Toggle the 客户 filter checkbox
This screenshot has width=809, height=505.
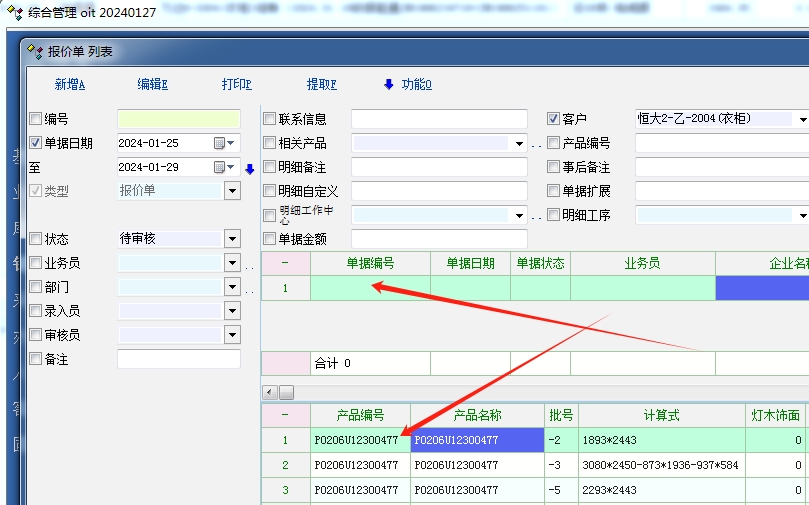tap(554, 119)
